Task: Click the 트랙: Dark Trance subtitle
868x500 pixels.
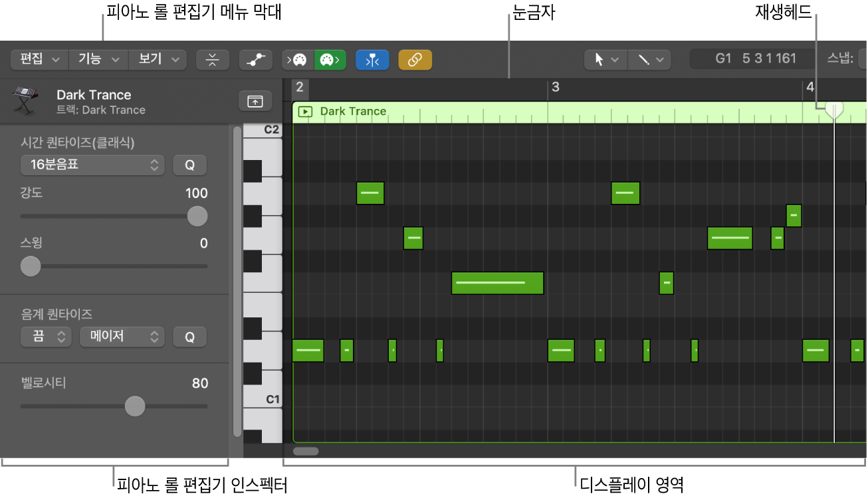Action: [101, 110]
